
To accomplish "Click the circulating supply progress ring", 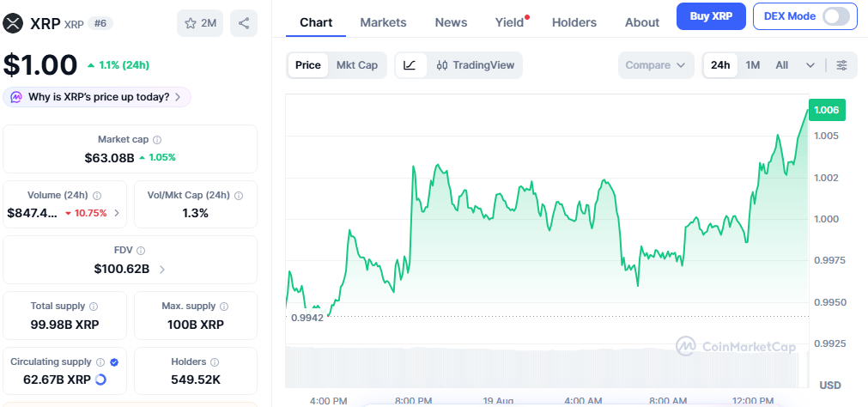I will [x=100, y=380].
